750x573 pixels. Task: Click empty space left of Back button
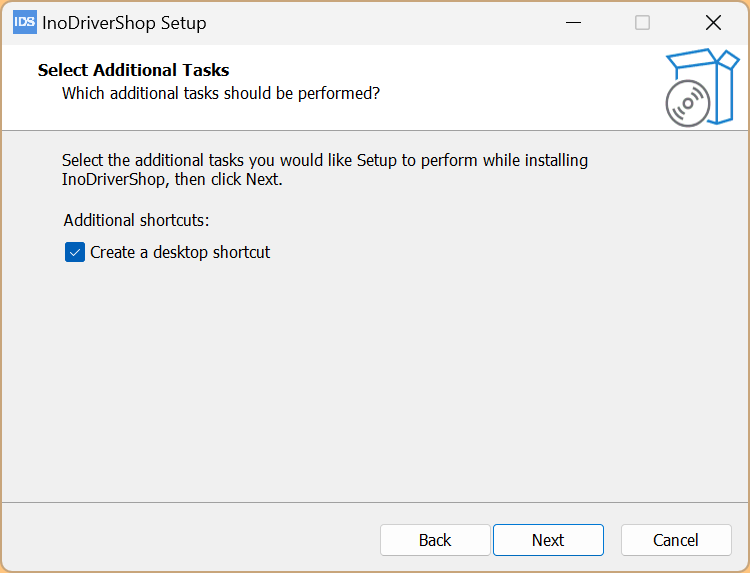click(191, 540)
